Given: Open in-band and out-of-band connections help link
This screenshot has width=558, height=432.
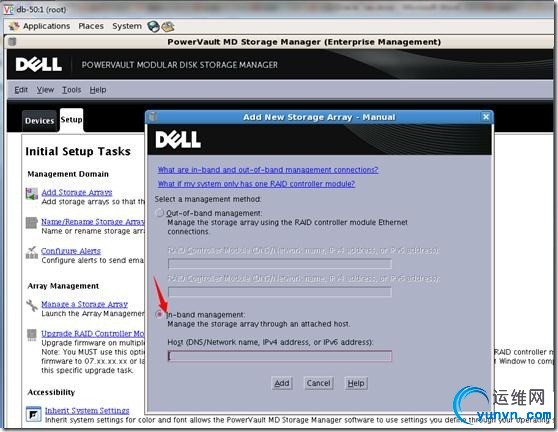Looking at the screenshot, I should 268,170.
